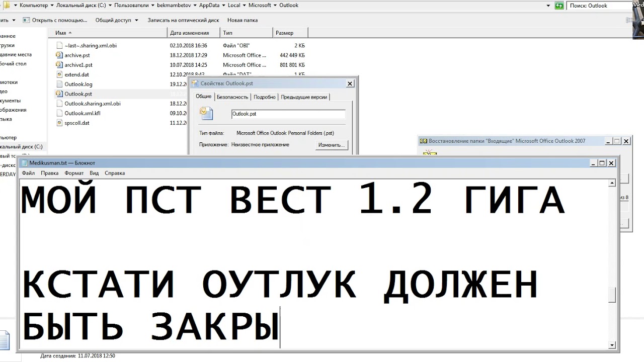Click Notepad scrollbar down arrow
644x362 pixels.
coord(612,345)
